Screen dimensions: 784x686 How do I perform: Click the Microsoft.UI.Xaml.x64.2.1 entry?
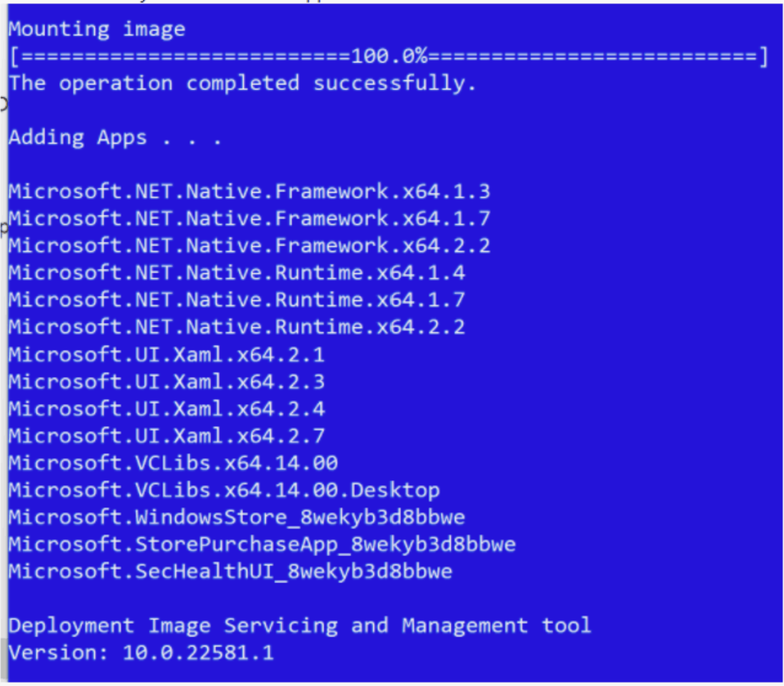[x=167, y=355]
